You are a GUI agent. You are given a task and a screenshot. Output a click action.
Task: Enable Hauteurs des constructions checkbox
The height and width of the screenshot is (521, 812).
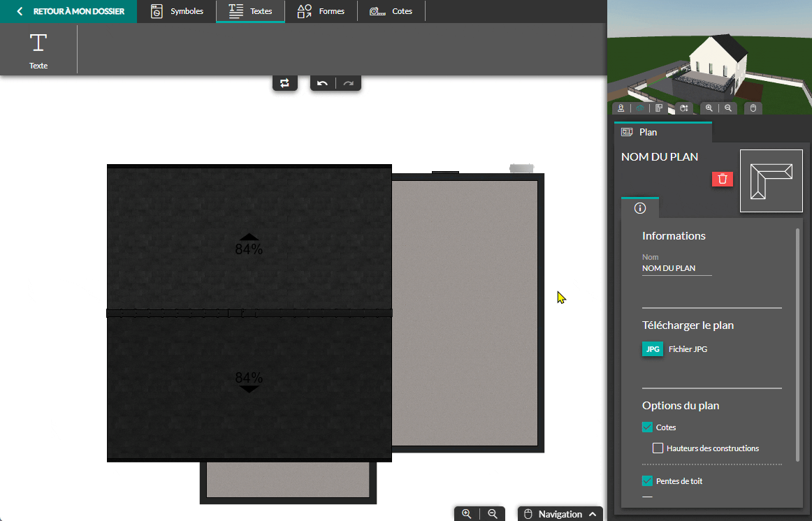point(658,448)
